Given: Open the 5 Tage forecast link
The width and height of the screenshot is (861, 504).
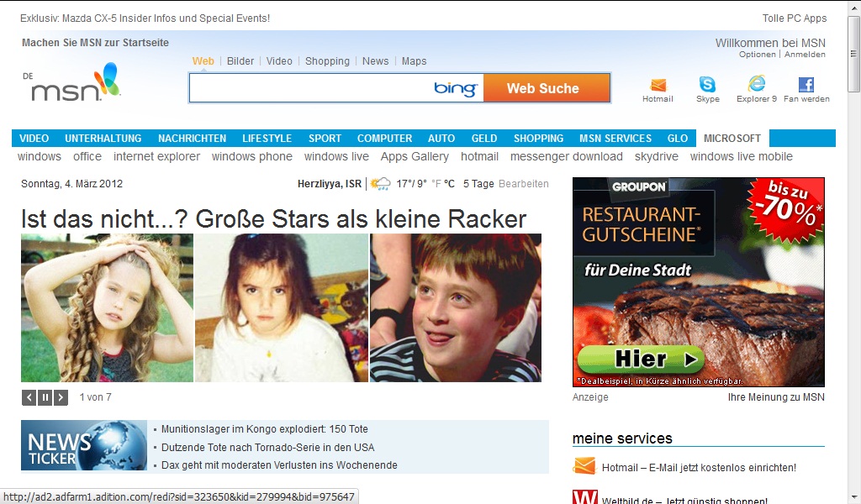Looking at the screenshot, I should (478, 184).
